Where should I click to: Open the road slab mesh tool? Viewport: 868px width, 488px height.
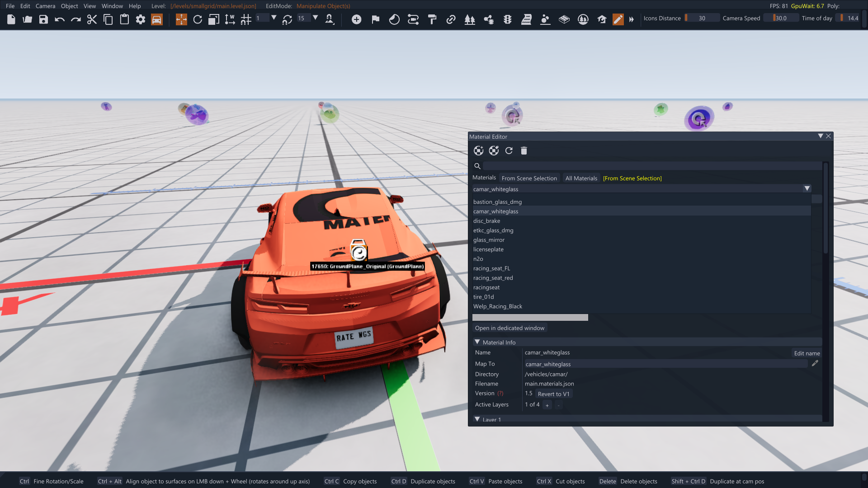[x=564, y=19]
